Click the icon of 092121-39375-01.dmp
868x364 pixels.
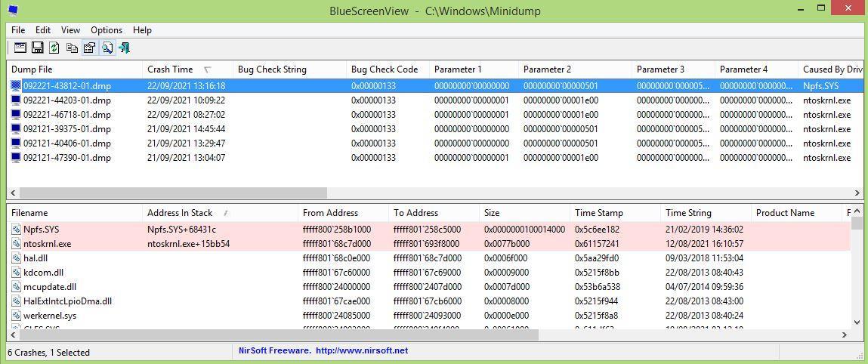[x=16, y=129]
